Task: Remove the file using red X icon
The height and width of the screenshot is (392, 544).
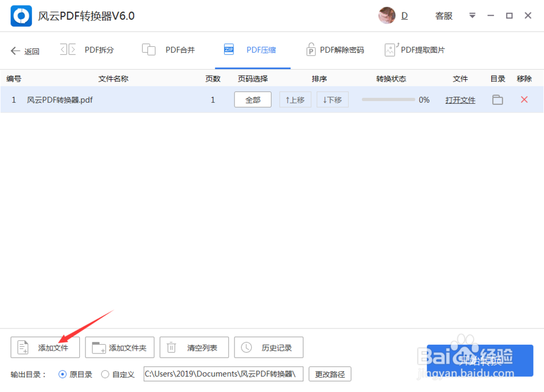Action: click(523, 99)
